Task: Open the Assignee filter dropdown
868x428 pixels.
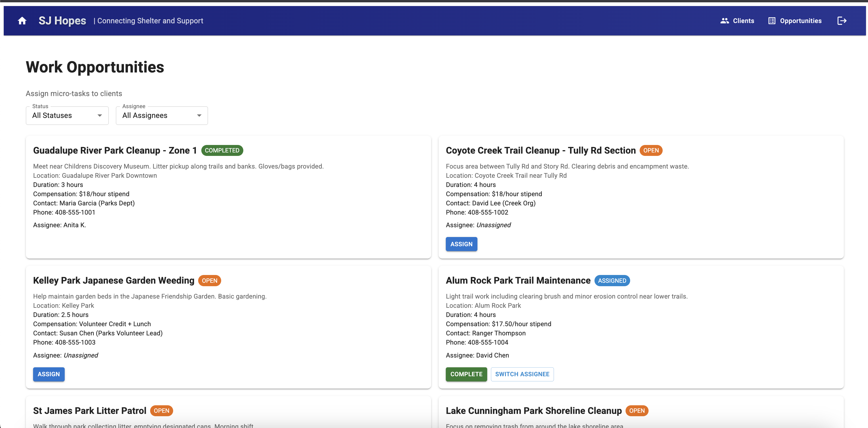Action: coord(161,116)
